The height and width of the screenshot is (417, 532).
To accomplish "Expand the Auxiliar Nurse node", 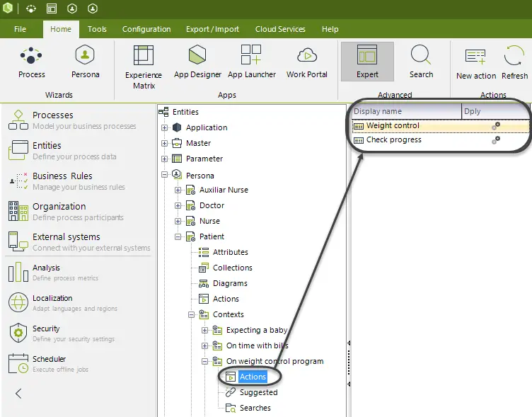I will click(178, 190).
